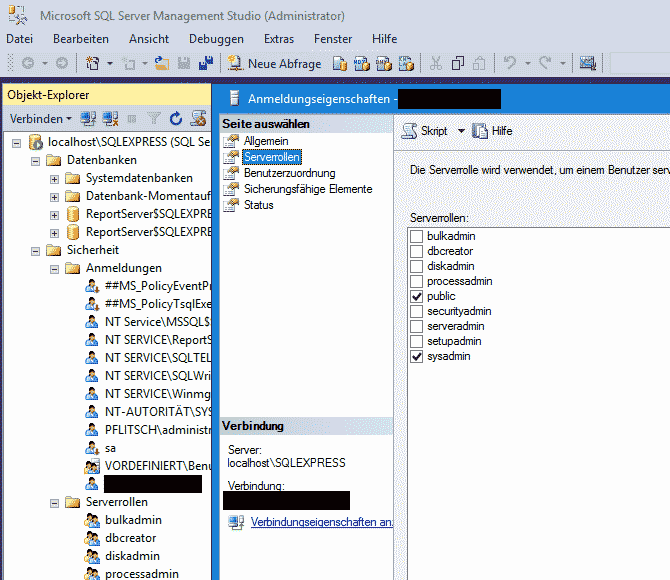Viewport: 670px width, 580px height.
Task: Open the New Project dropdown arrow
Action: click(x=110, y=64)
